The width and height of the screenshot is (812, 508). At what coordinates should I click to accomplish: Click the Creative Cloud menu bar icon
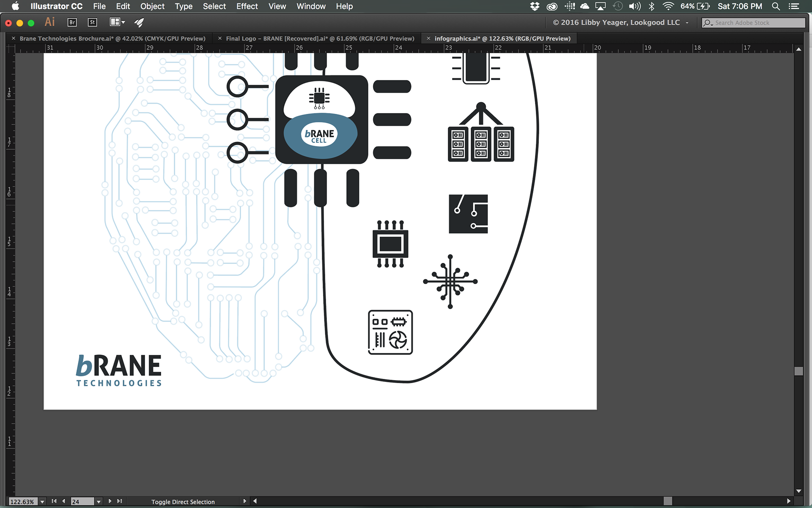[552, 6]
